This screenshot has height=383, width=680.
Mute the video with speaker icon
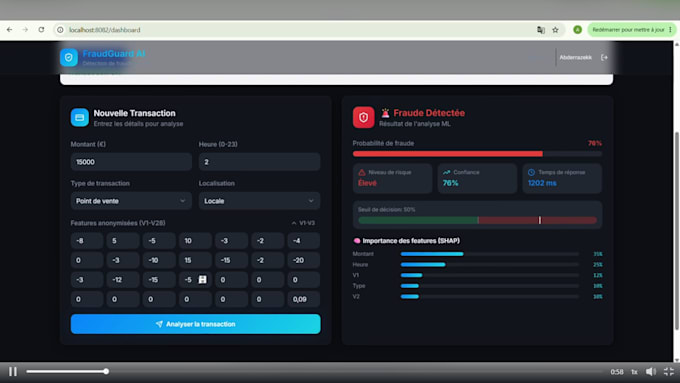651,372
